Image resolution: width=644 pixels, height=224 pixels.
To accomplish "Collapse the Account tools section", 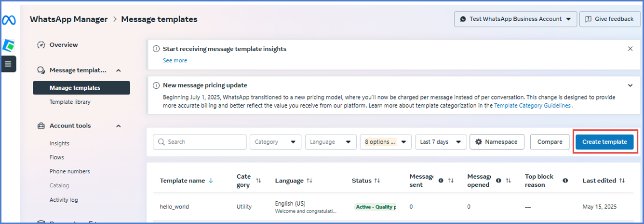I will click(119, 126).
